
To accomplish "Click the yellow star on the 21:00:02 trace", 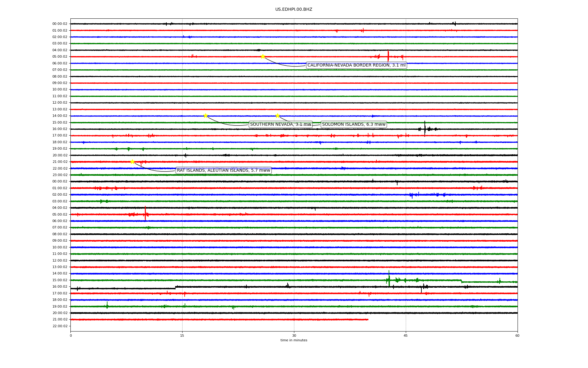I will click(132, 162).
